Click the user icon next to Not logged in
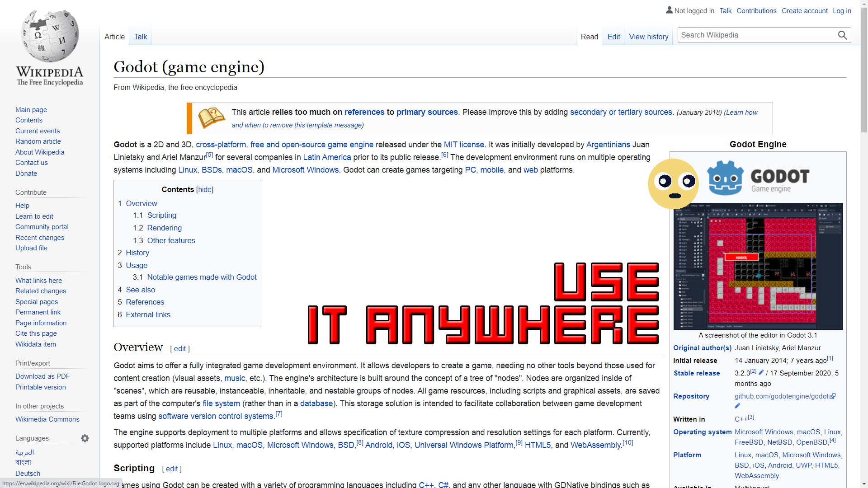 [x=669, y=10]
